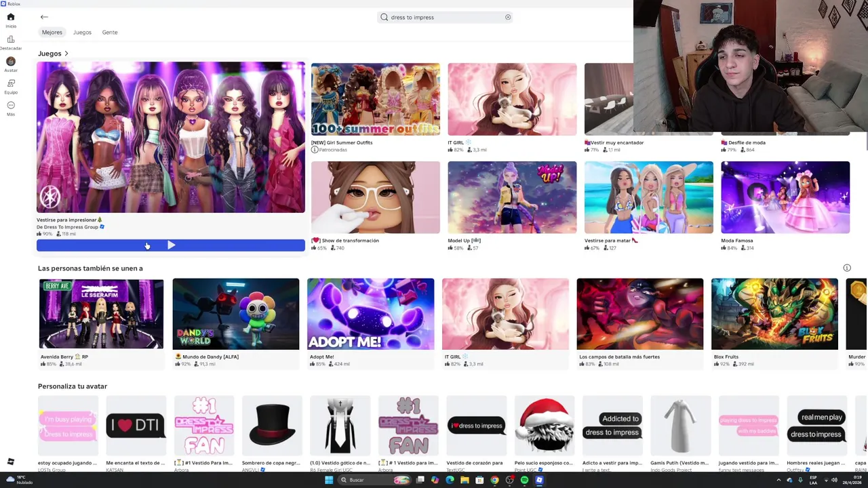The image size is (868, 488).
Task: Click the Roblox logo at bottom-left
Action: point(10,462)
